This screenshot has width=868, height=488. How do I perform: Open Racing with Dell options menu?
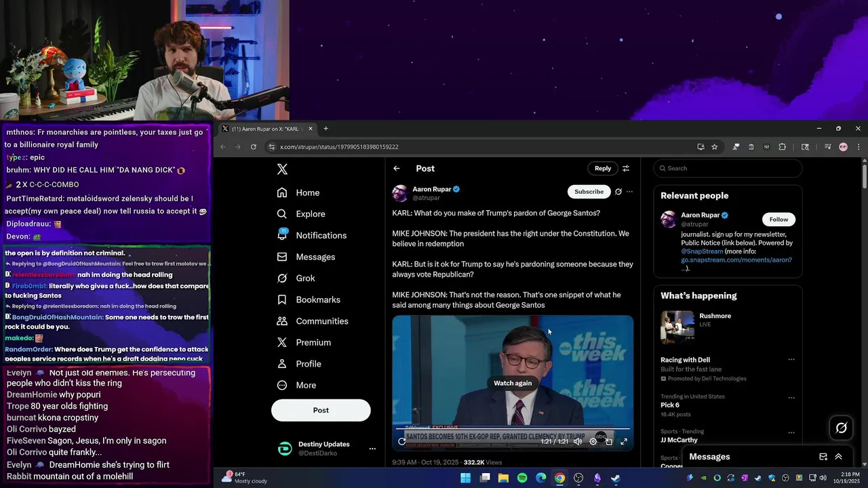791,360
